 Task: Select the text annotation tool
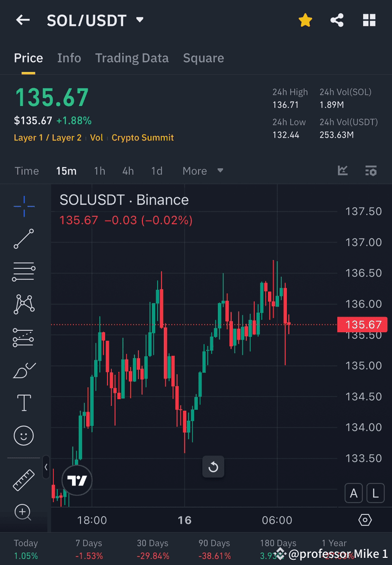tap(24, 402)
